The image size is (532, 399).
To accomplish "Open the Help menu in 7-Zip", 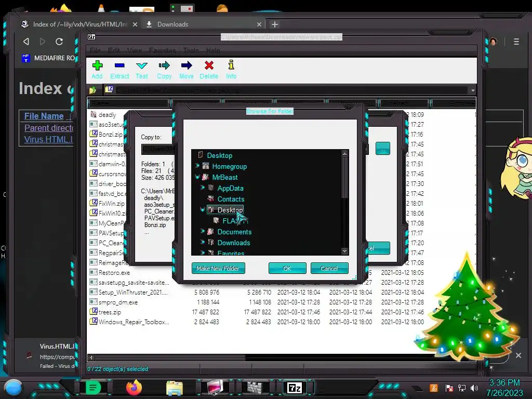I will point(212,50).
